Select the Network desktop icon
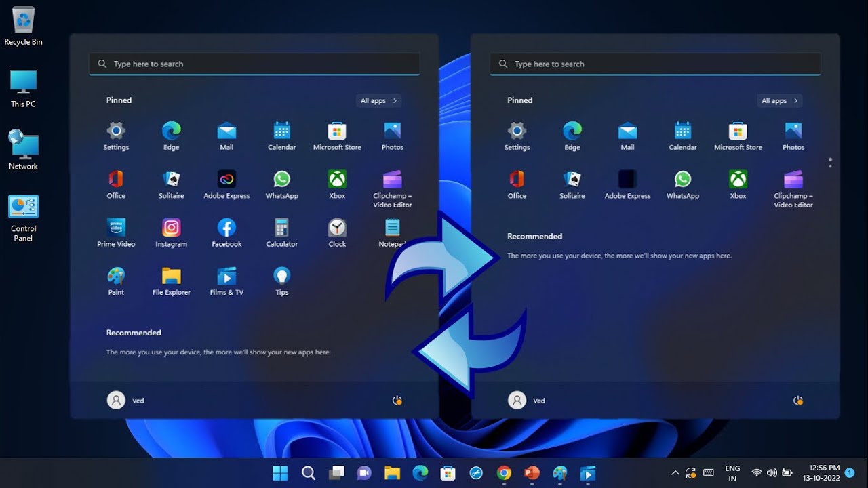Image resolution: width=868 pixels, height=488 pixels. coord(23,150)
